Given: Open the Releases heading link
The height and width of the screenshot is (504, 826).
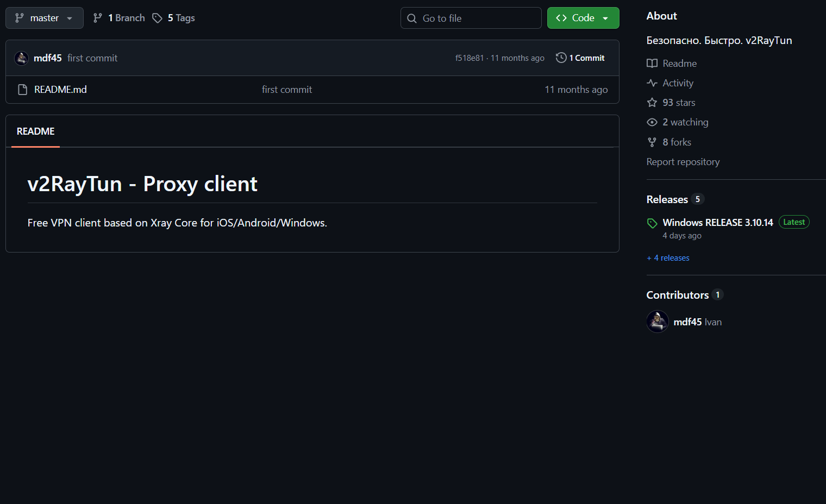Looking at the screenshot, I should point(667,199).
